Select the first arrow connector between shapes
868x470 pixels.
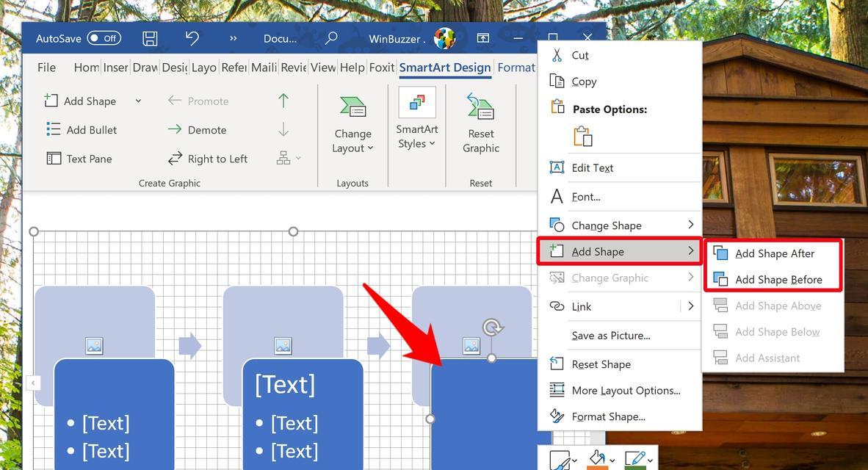pyautogui.click(x=190, y=346)
